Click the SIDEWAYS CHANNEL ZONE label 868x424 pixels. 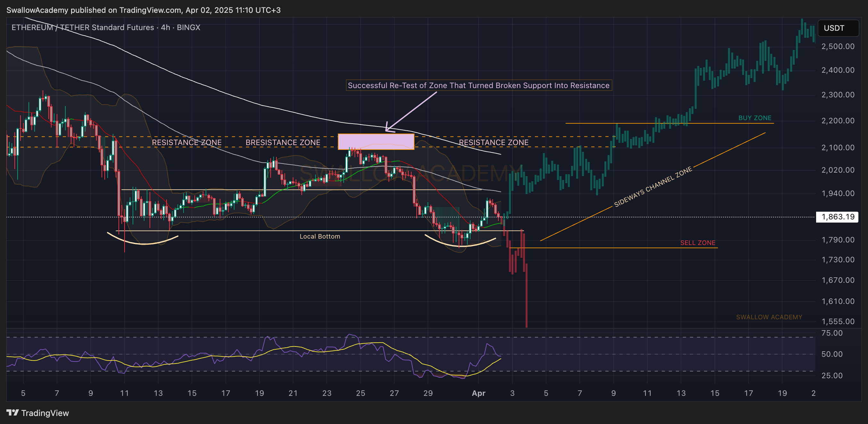pos(653,187)
